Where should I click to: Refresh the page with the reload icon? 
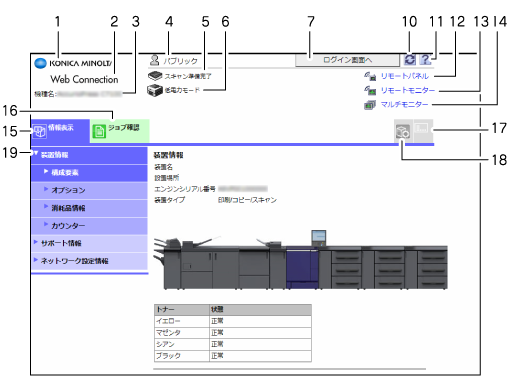[410, 60]
